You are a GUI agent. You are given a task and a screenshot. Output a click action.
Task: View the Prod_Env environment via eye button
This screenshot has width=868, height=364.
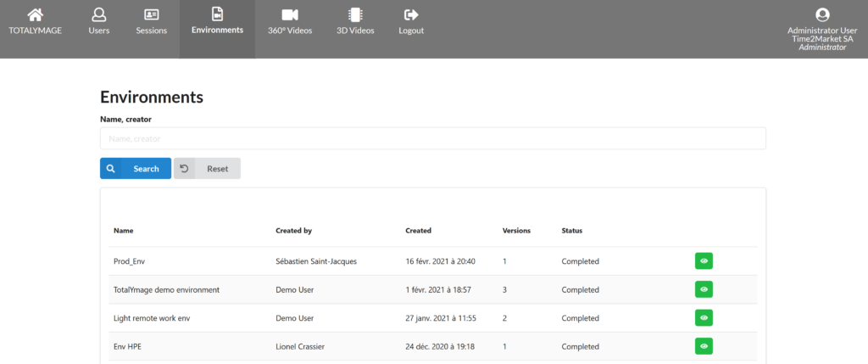pos(704,261)
